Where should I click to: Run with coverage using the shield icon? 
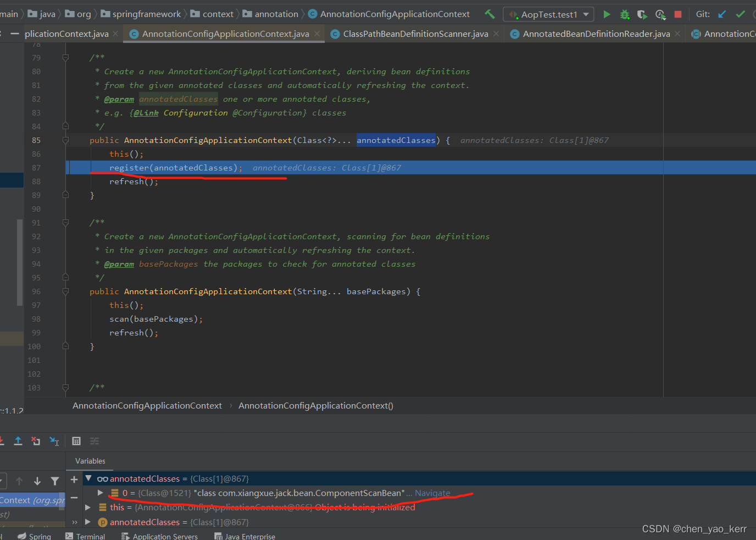coord(642,14)
